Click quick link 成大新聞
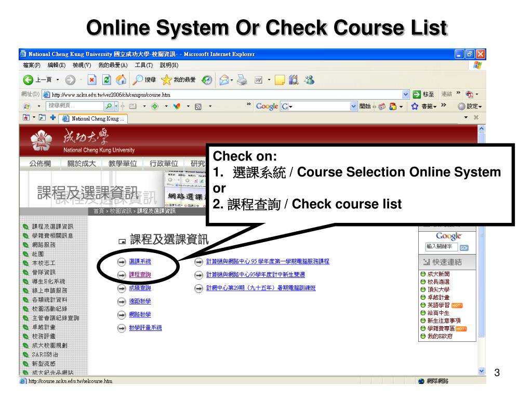The height and width of the screenshot is (399, 532). click(438, 274)
